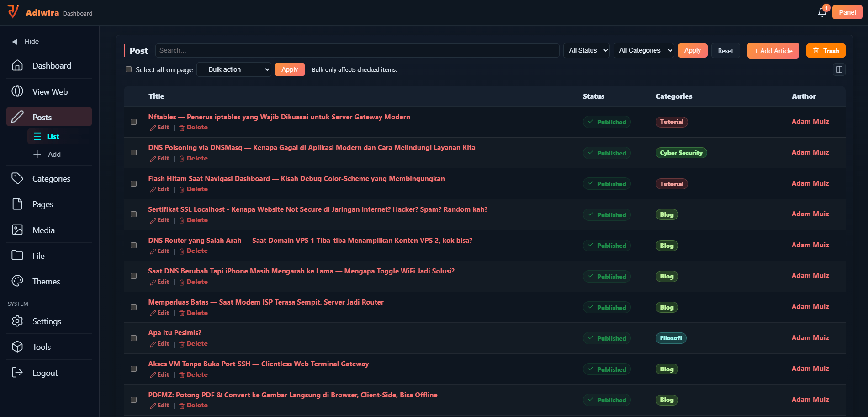Click the View Web globe icon
The width and height of the screenshot is (868, 417).
pyautogui.click(x=17, y=91)
